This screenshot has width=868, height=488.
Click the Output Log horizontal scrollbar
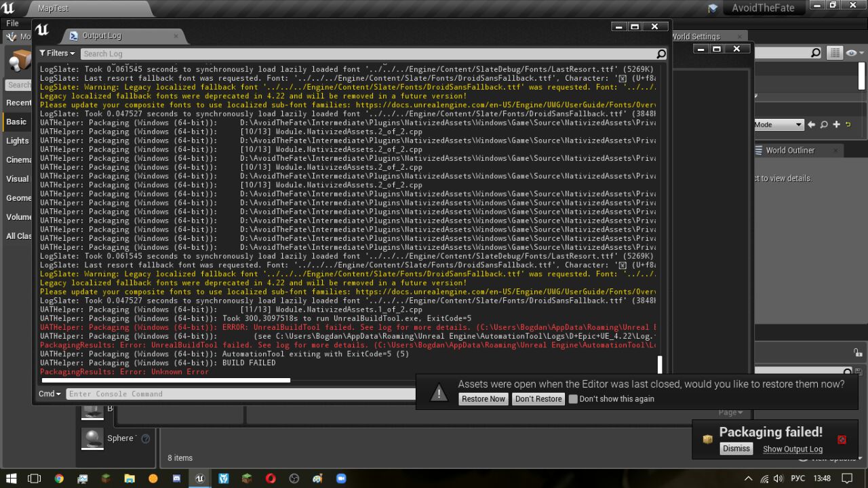[165, 381]
